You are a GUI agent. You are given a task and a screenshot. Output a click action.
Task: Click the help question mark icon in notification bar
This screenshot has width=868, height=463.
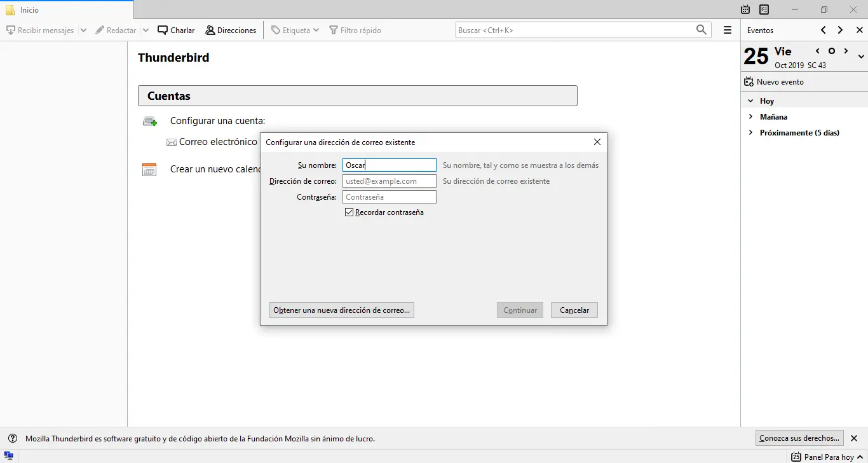click(13, 438)
